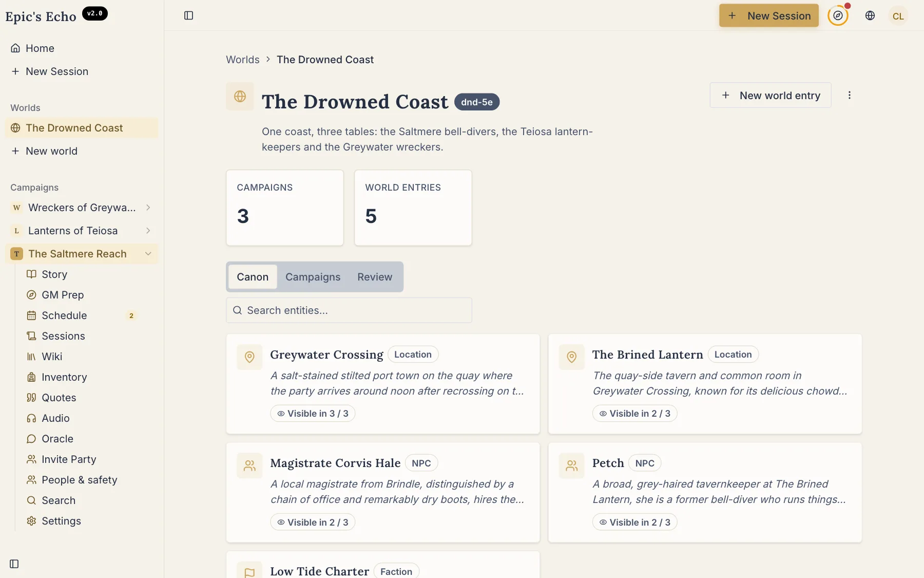Toggle the sidebar panel icon in the top bar
The width and height of the screenshot is (924, 578).
188,15
